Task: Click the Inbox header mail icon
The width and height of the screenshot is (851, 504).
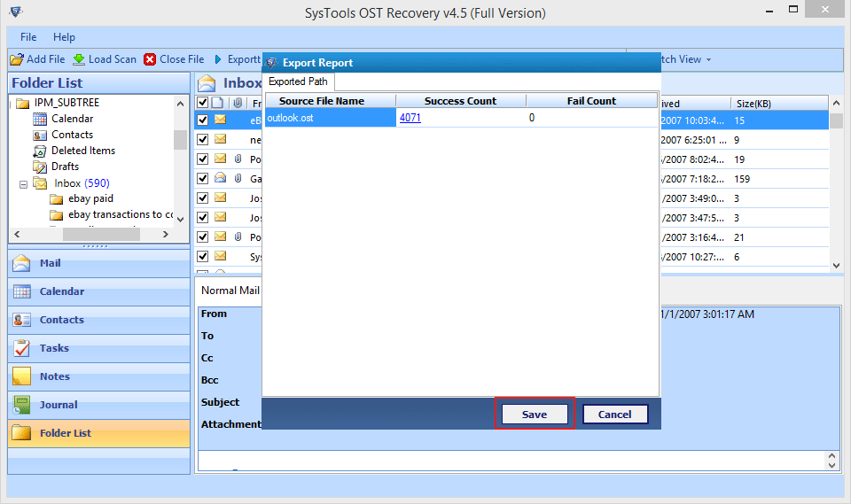Action: pos(207,83)
